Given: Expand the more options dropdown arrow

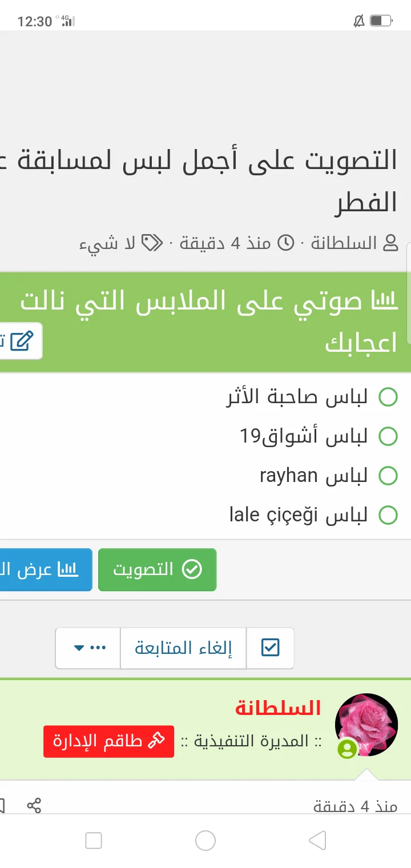Looking at the screenshot, I should pos(79,648).
